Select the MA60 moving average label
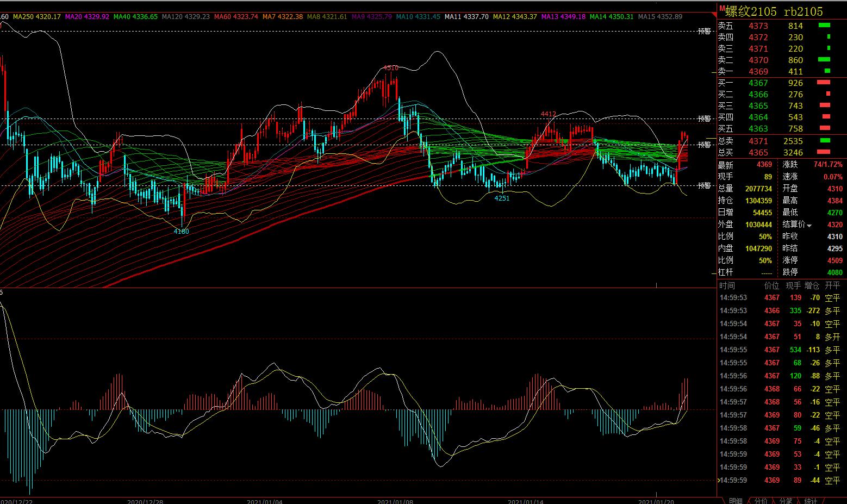This screenshot has width=847, height=504. [235, 17]
